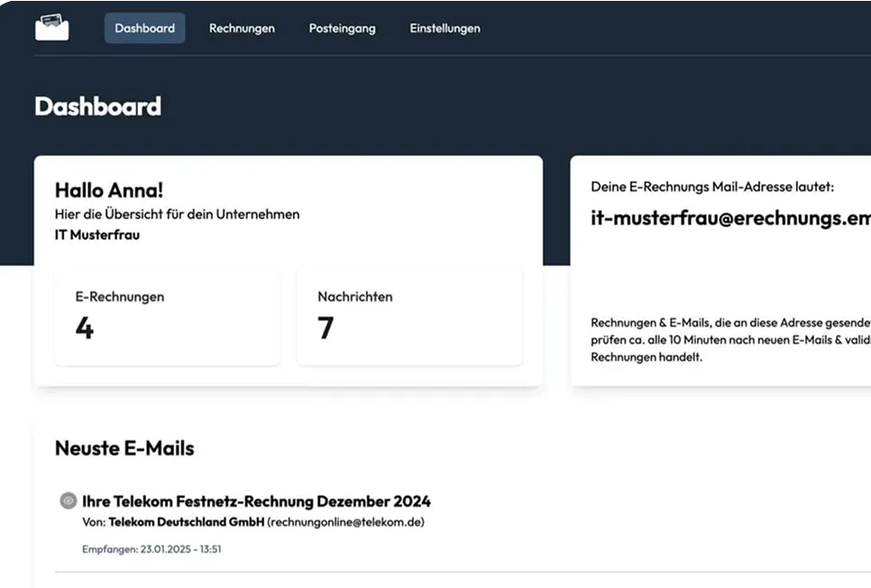This screenshot has width=871, height=588.
Task: Click the rechnungonline@telekom.de sender address
Action: click(345, 522)
